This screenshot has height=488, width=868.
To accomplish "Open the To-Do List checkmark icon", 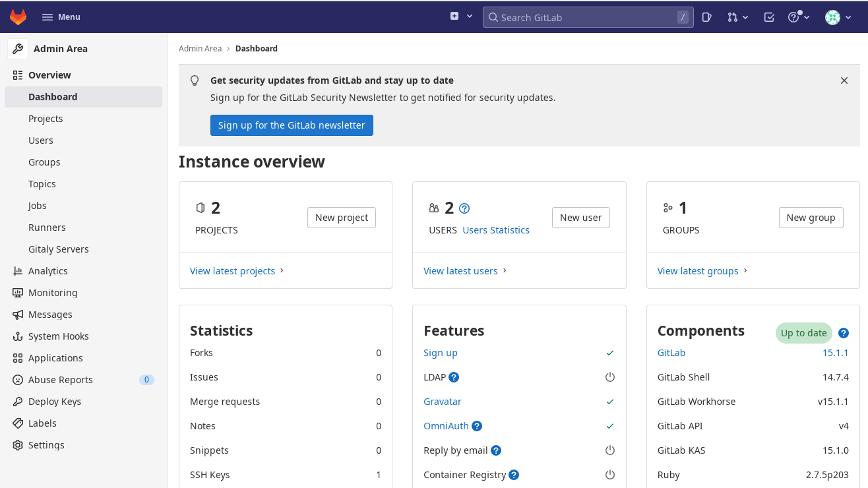I will pyautogui.click(x=768, y=17).
